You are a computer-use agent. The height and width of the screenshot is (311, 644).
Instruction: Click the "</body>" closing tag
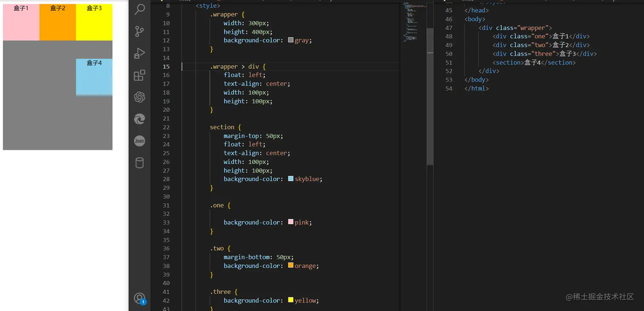coord(477,80)
